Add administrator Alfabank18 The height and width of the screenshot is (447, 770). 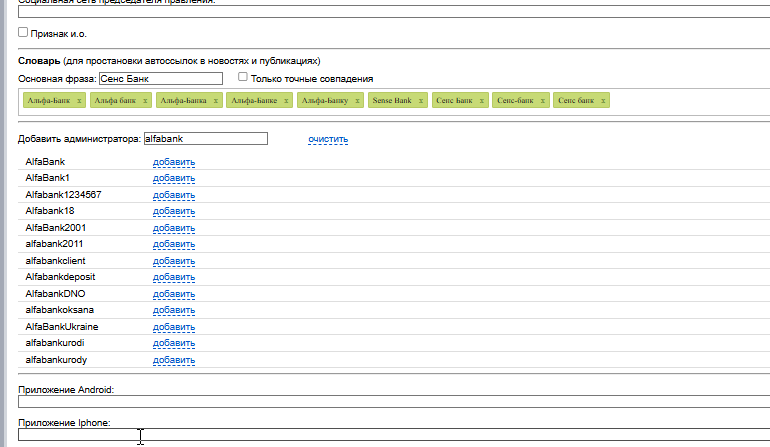coord(174,211)
